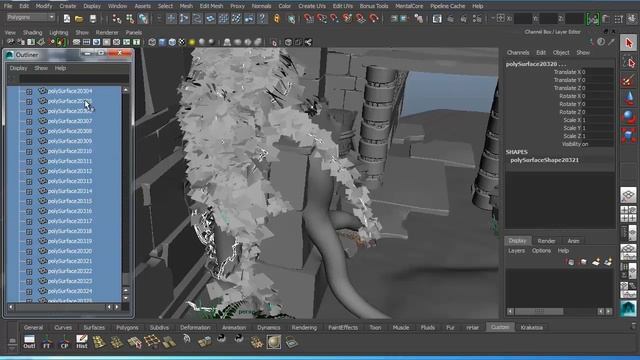This screenshot has width=640, height=360.
Task: Open the Channels menu in Channel Box
Action: pos(518,53)
